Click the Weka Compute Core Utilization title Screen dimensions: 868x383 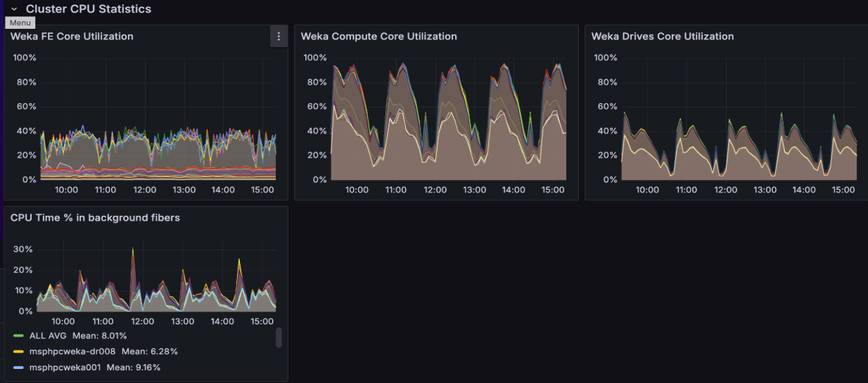pyautogui.click(x=378, y=37)
